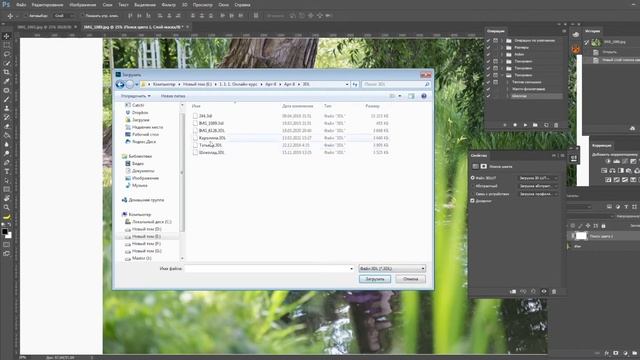640x360 pixels.
Task: Click the clip-to-layer icon in Properties panel
Action: point(513,291)
